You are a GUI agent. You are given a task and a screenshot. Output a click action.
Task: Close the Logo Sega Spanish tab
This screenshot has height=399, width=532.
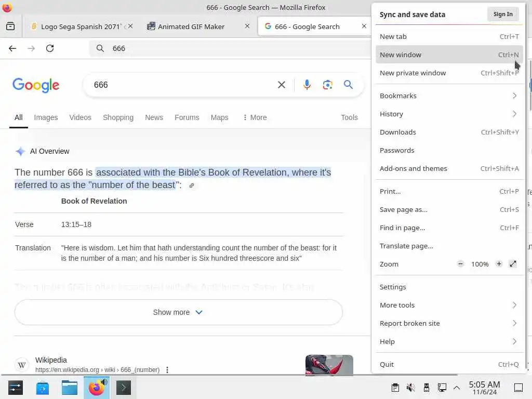pyautogui.click(x=130, y=26)
